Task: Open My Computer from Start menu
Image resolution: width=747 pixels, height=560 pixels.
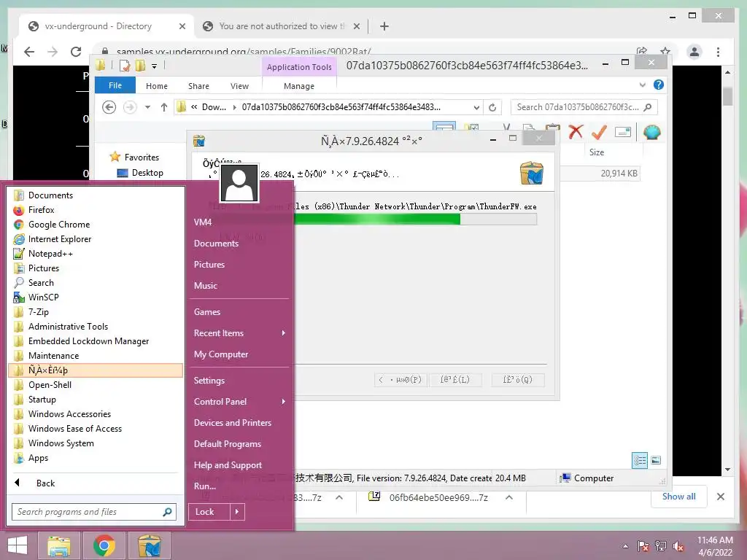Action: 221,354
